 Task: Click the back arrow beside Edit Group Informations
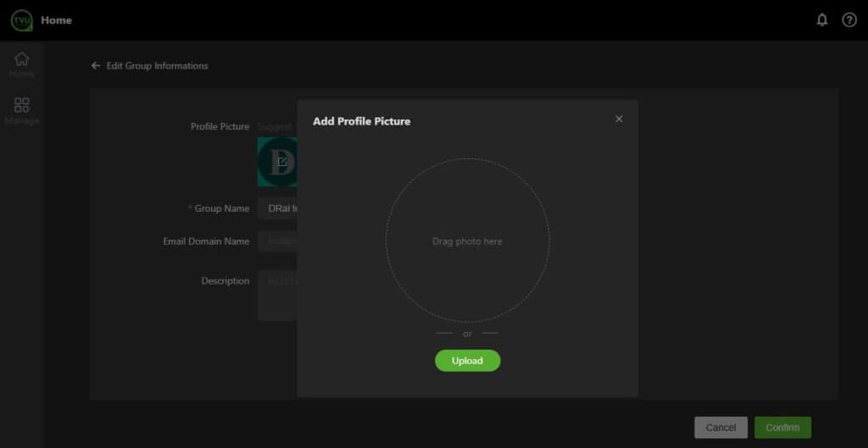96,66
